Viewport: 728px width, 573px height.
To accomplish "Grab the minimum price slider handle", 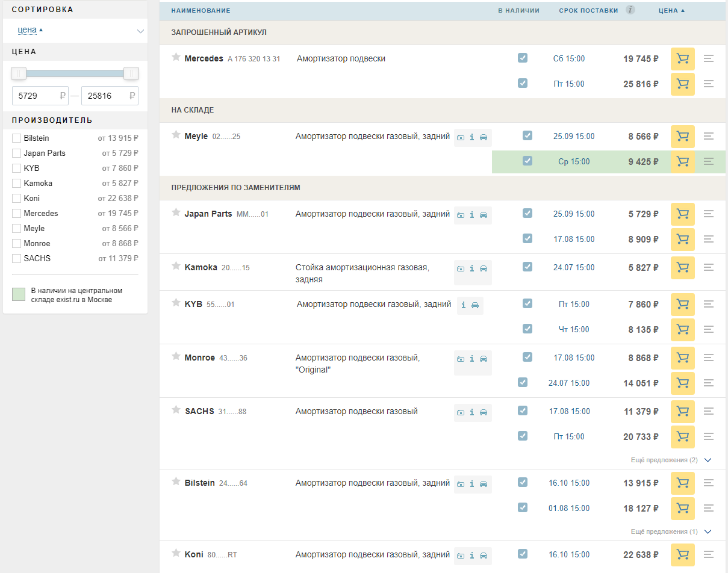I will pyautogui.click(x=19, y=73).
